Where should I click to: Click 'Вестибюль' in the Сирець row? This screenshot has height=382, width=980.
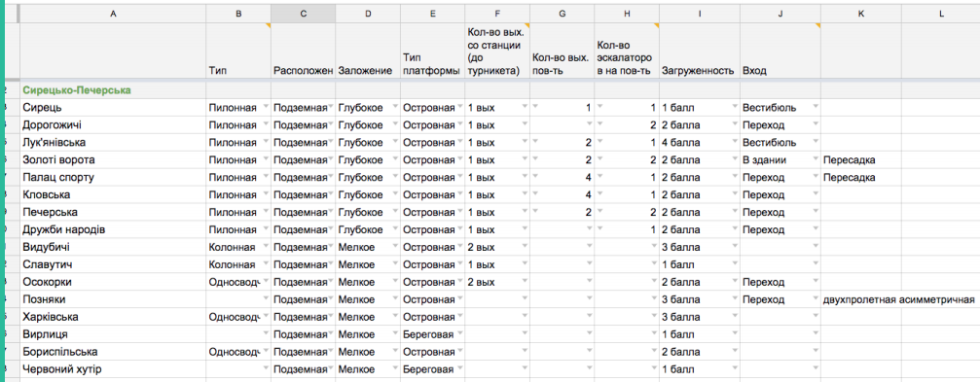tap(770, 107)
